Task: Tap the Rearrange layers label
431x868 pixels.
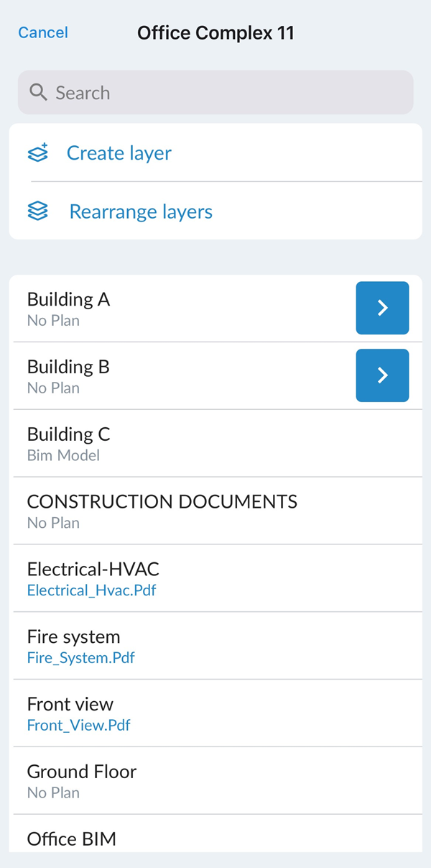Action: click(x=141, y=211)
